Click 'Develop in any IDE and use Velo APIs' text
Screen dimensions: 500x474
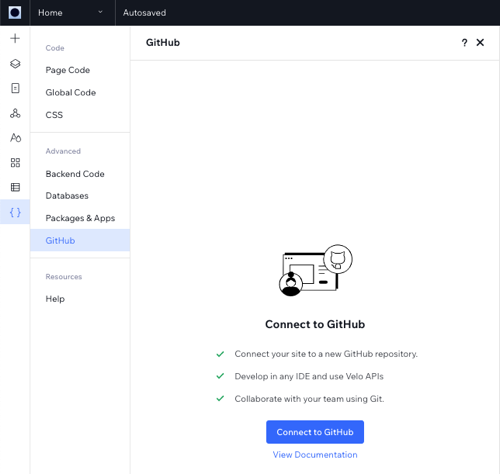click(x=309, y=376)
